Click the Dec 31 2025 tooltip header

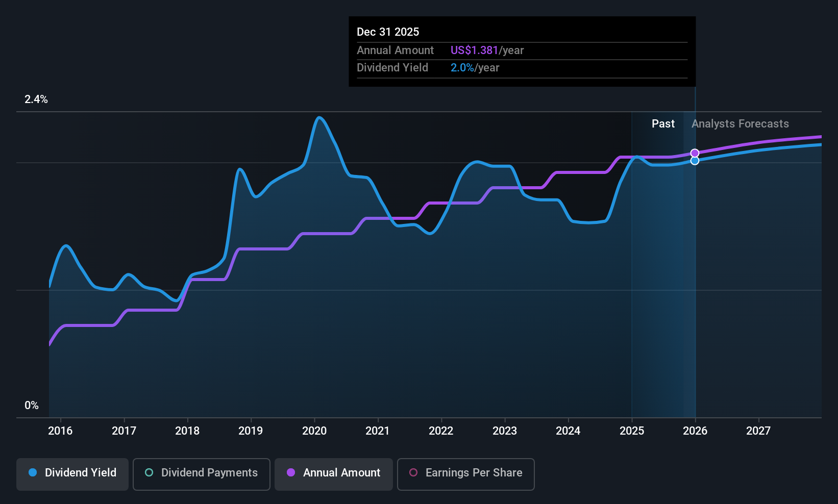pos(388,32)
